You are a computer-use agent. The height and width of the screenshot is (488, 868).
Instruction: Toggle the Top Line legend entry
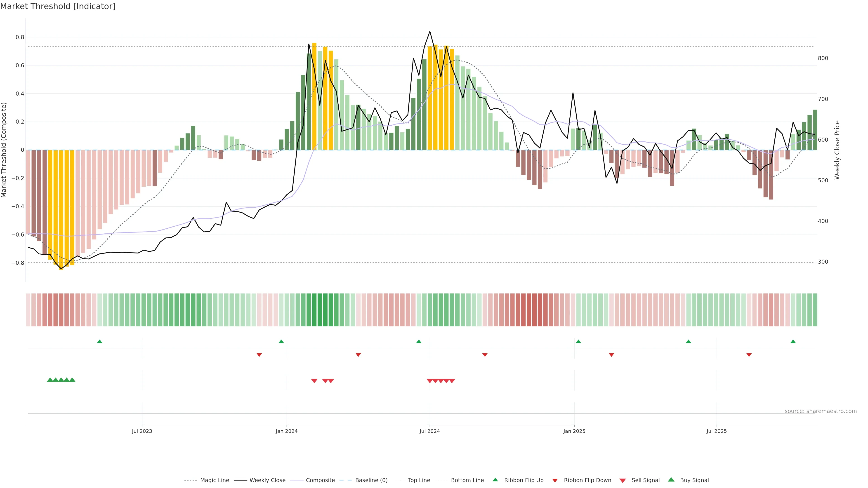point(419,480)
